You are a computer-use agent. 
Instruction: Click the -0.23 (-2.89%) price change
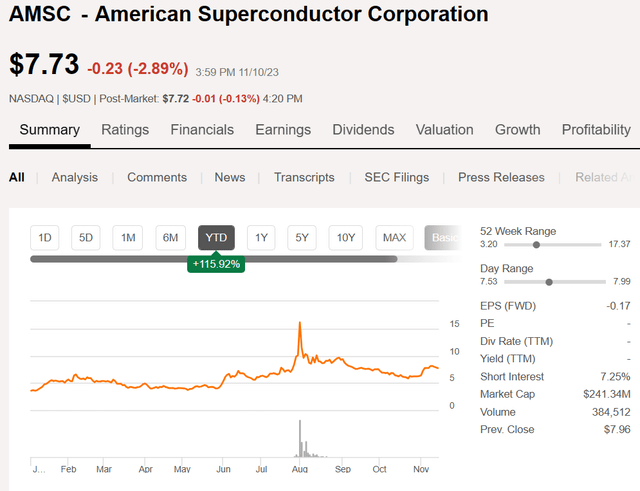[138, 68]
